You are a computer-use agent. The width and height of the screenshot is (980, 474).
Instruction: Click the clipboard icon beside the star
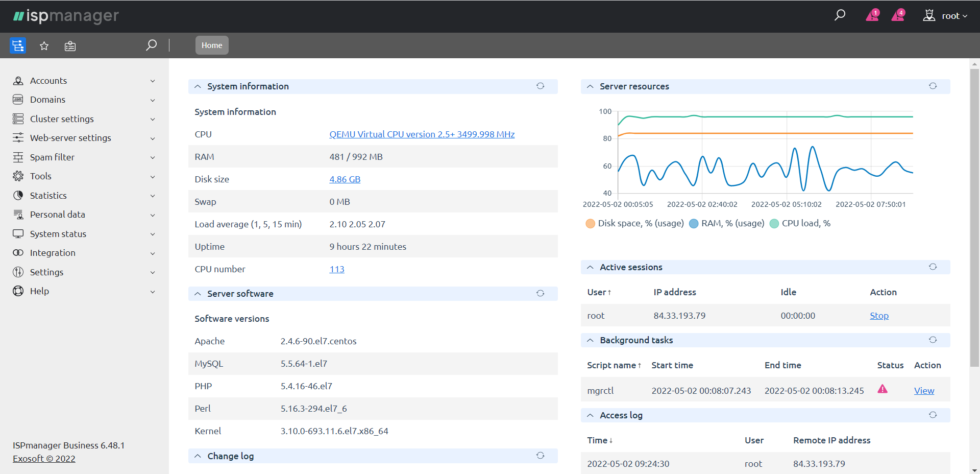(x=70, y=46)
